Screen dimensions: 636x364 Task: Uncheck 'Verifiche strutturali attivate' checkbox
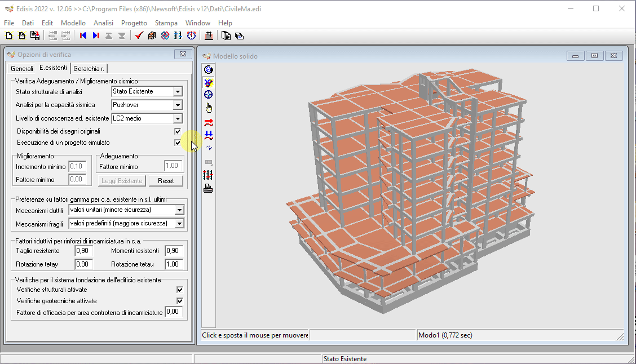[x=180, y=290]
